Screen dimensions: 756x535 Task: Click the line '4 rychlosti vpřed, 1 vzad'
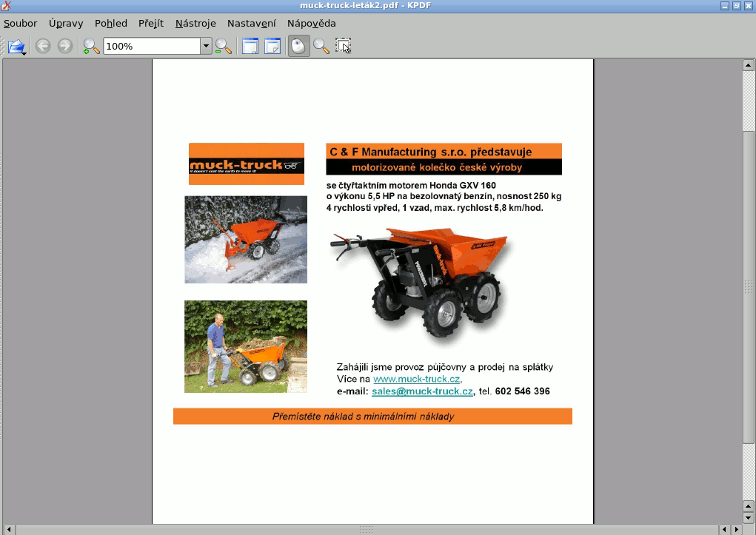(x=435, y=208)
